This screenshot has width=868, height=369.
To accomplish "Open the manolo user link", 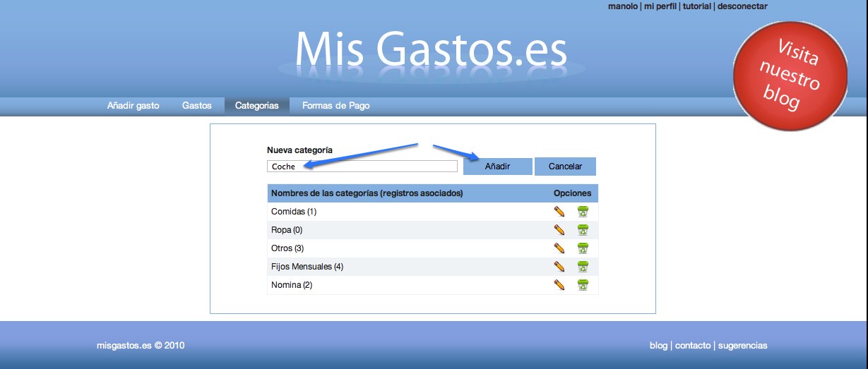I will tap(622, 6).
